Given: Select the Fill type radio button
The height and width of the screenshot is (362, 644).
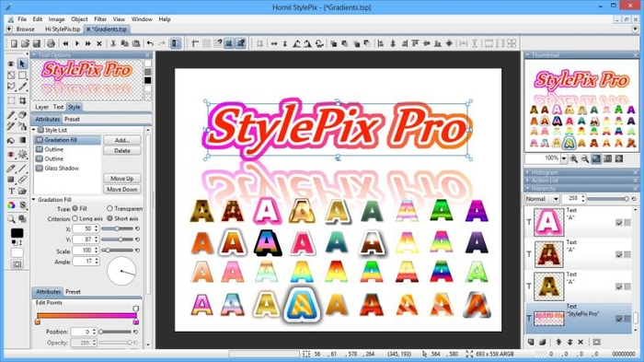Looking at the screenshot, I should pyautogui.click(x=75, y=208).
